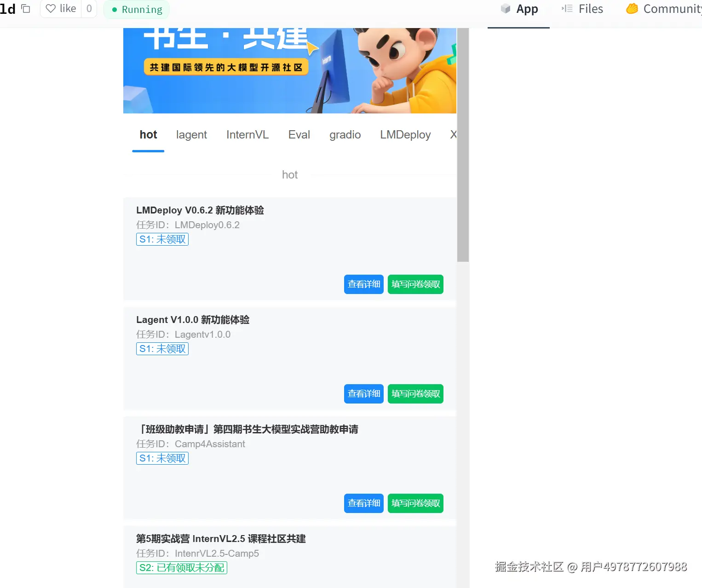Fill questionnaire to claim LMDeploy V0.6.2 task
Screen dimensions: 702x588
[415, 284]
